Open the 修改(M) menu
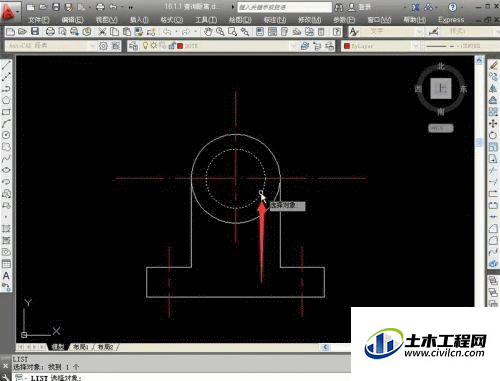The width and height of the screenshot is (500, 381). point(310,20)
